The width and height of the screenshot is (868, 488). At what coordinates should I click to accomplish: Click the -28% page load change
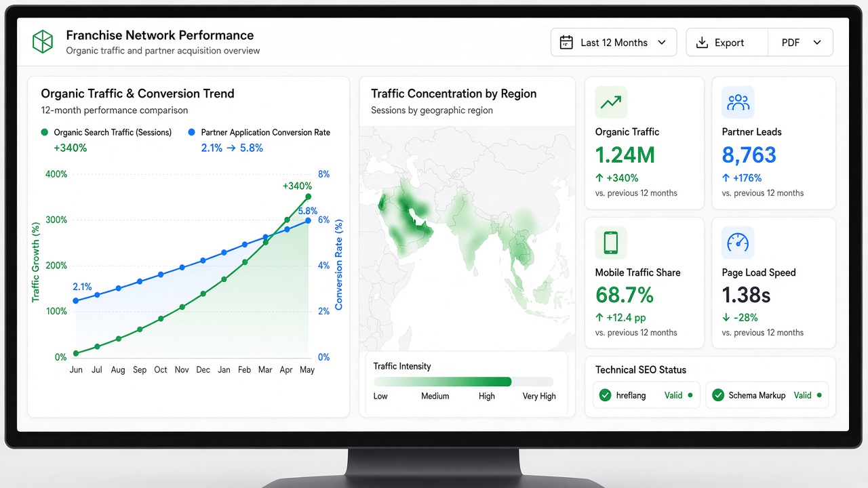tap(740, 317)
